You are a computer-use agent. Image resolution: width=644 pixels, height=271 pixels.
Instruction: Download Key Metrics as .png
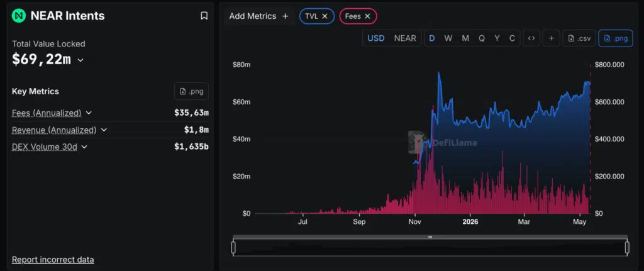(x=191, y=91)
